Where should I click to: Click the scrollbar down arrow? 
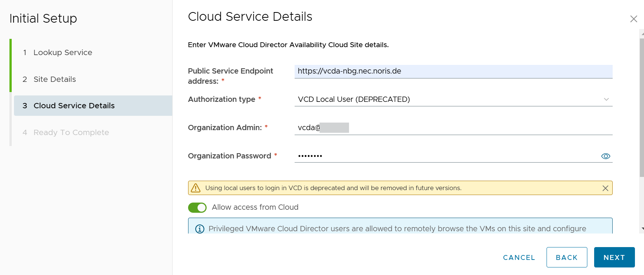tap(642, 229)
